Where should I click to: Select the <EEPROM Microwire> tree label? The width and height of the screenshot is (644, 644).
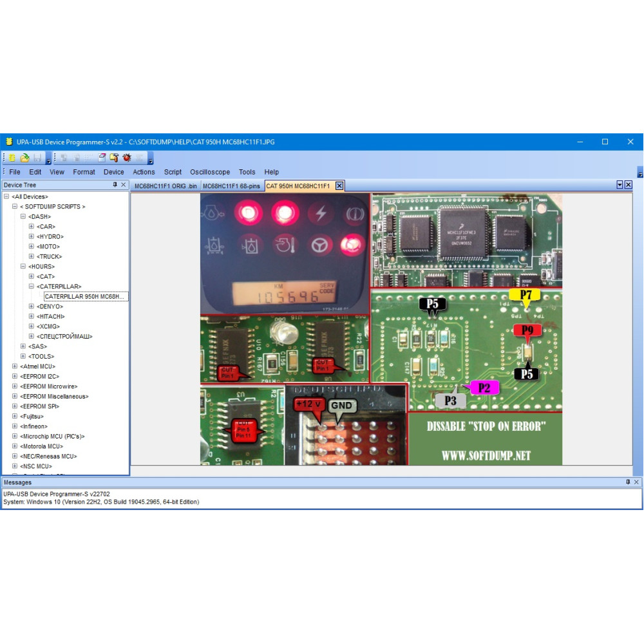(x=48, y=386)
